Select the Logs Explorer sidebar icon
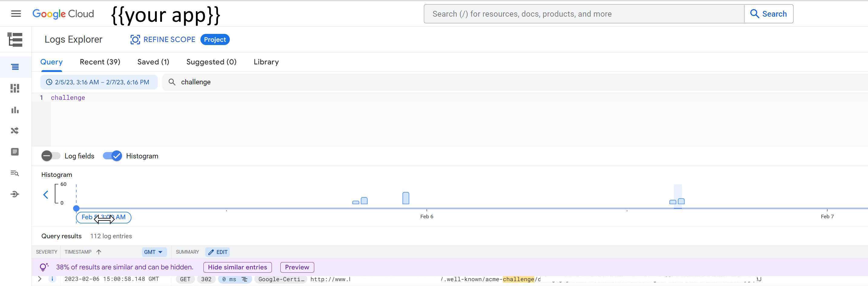 pos(15,67)
